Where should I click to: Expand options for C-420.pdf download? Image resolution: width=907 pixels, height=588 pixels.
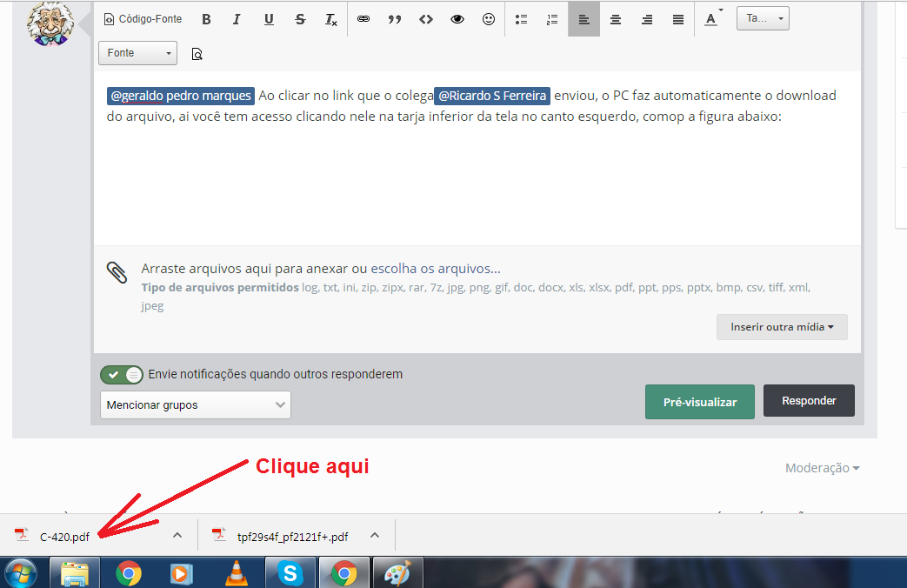tap(177, 535)
